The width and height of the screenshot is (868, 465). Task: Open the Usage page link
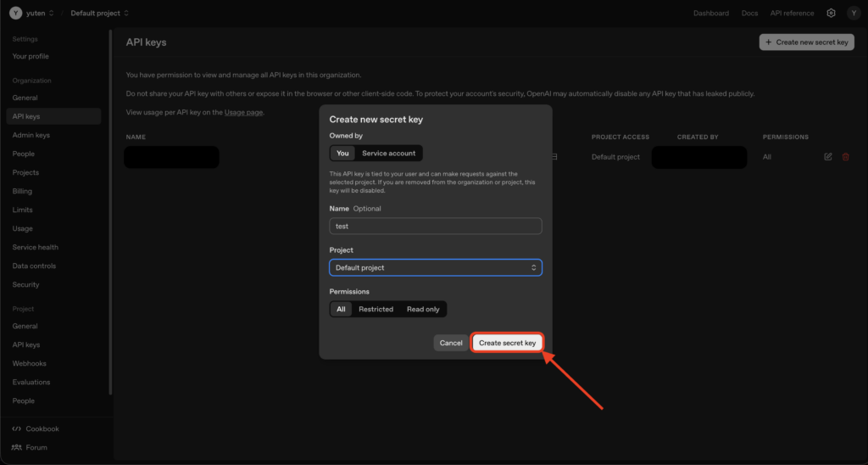243,112
